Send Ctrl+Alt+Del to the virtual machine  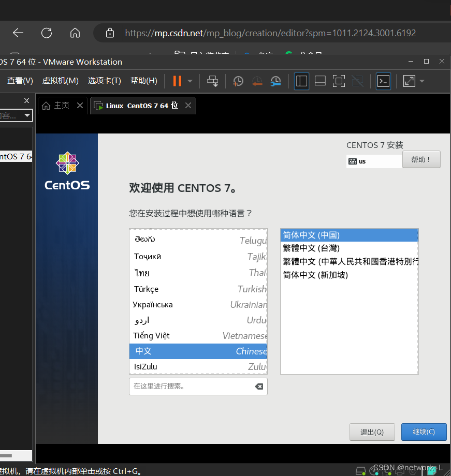212,81
